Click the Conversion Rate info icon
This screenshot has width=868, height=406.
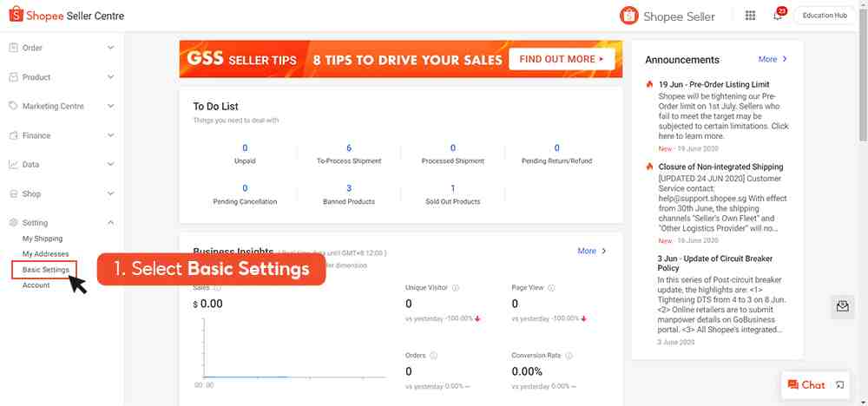click(x=569, y=356)
